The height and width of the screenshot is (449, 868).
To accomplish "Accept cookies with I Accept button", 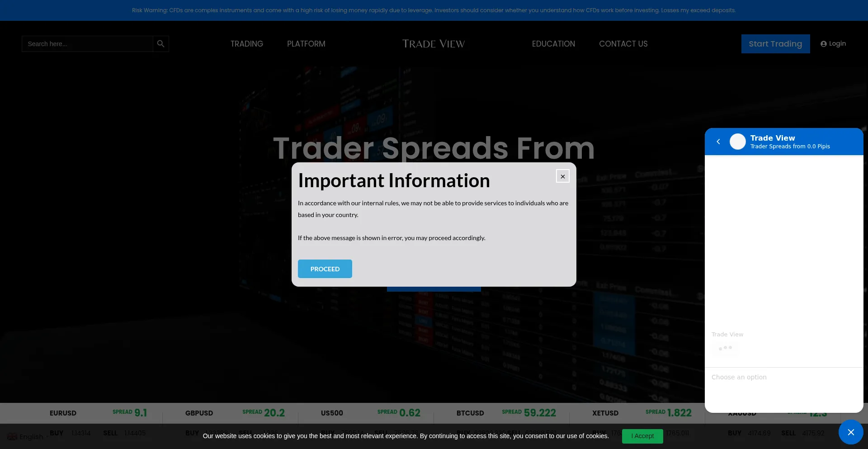I will coord(642,436).
